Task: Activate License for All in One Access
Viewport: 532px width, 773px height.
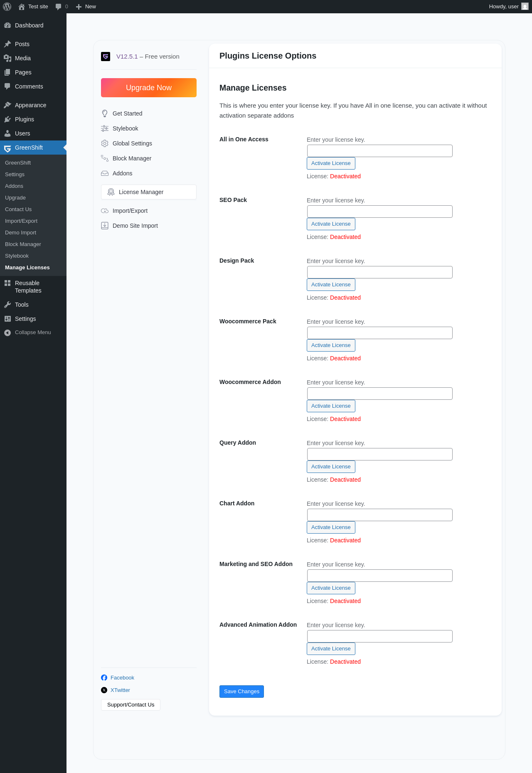Action: click(x=331, y=163)
